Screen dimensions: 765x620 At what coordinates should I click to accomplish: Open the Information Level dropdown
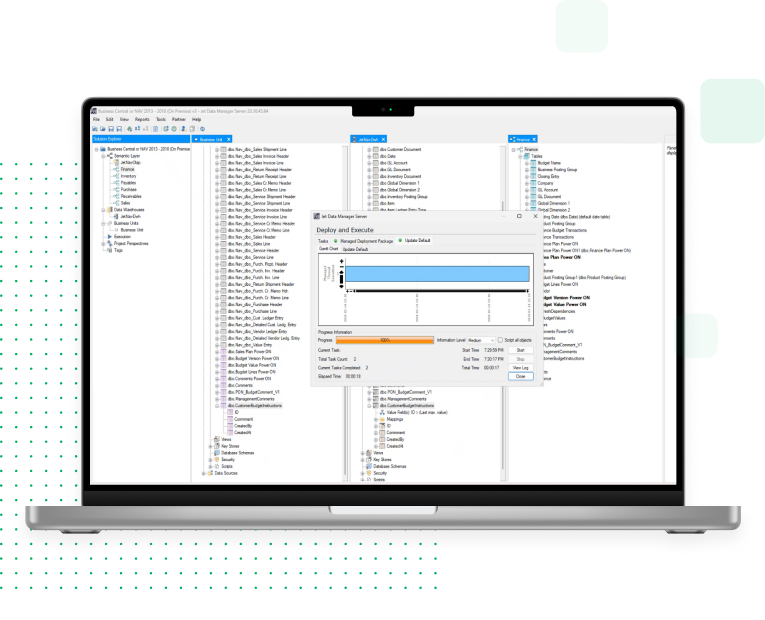(481, 340)
